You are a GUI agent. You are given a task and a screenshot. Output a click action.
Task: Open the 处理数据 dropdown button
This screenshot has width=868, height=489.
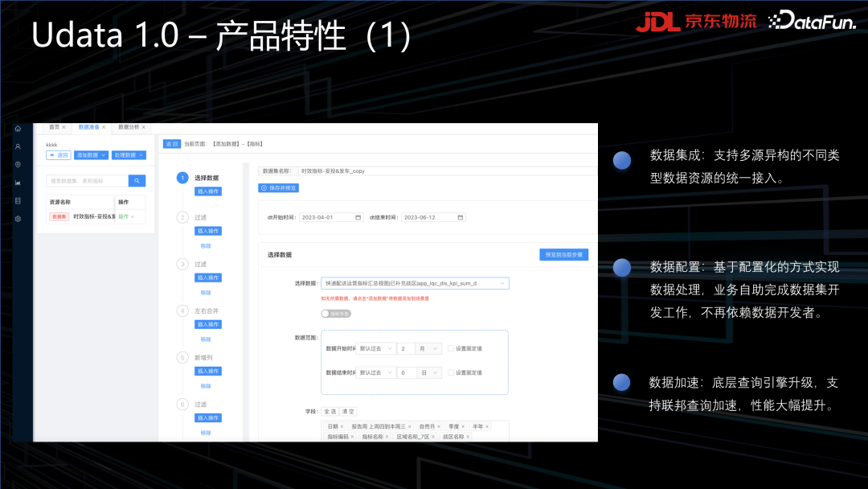[x=129, y=155]
